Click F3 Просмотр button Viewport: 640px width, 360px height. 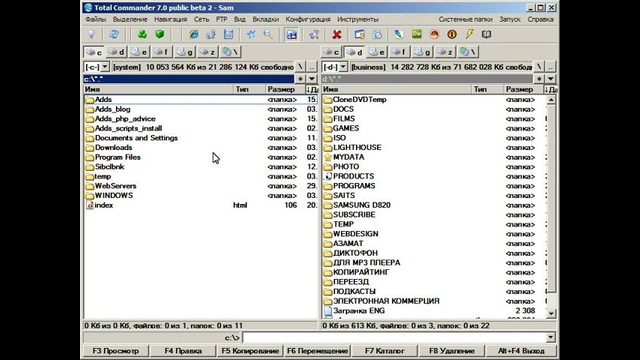pyautogui.click(x=116, y=351)
